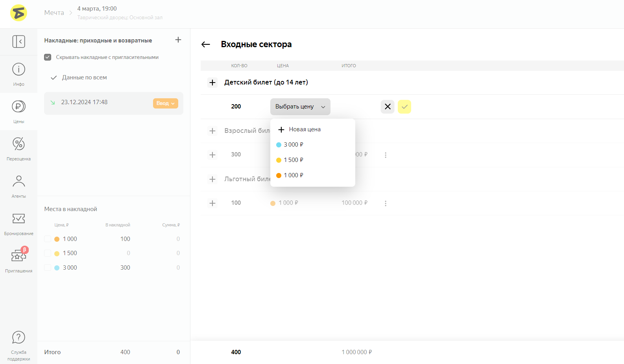
Task: Cancel price edit with X button
Action: point(388,107)
